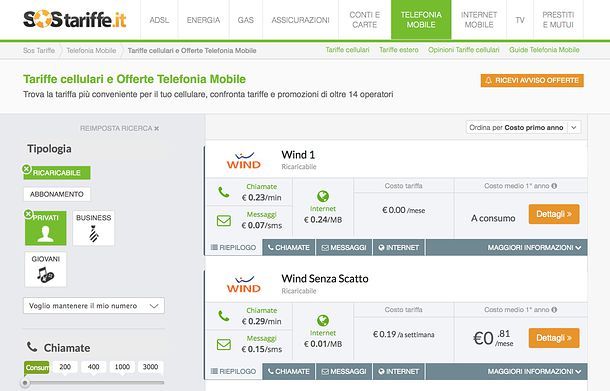Select 400 on the Chiamate scale
610x391 pixels.
(x=93, y=367)
